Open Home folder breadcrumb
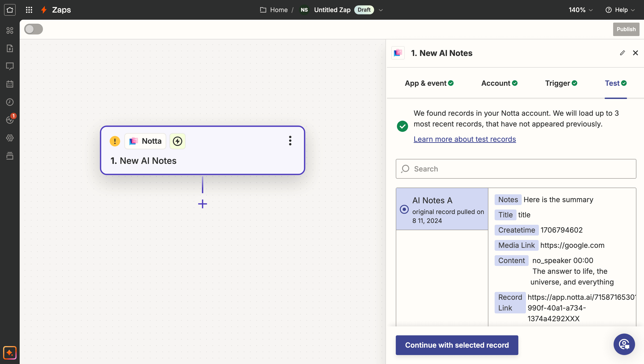Image resolution: width=644 pixels, height=364 pixels. click(x=274, y=10)
